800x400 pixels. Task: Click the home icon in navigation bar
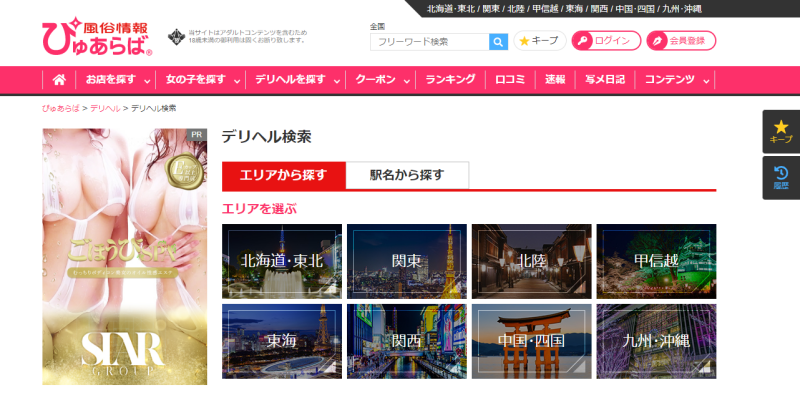coord(59,79)
